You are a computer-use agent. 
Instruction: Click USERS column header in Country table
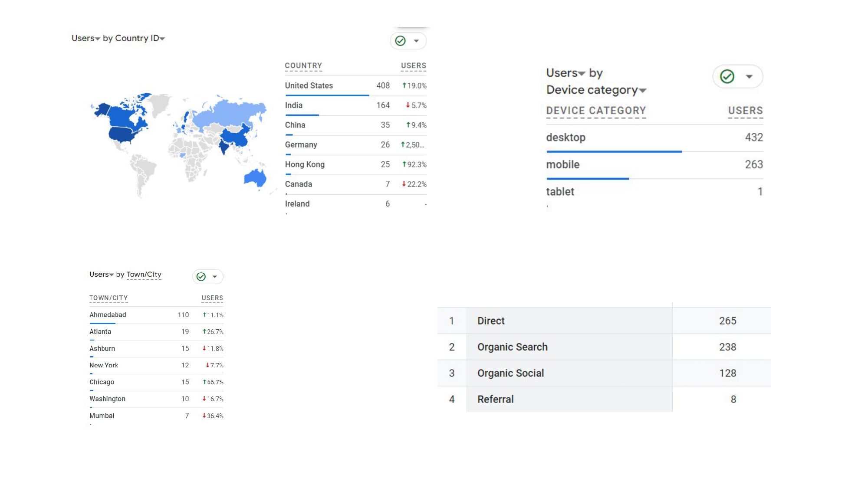click(x=414, y=66)
